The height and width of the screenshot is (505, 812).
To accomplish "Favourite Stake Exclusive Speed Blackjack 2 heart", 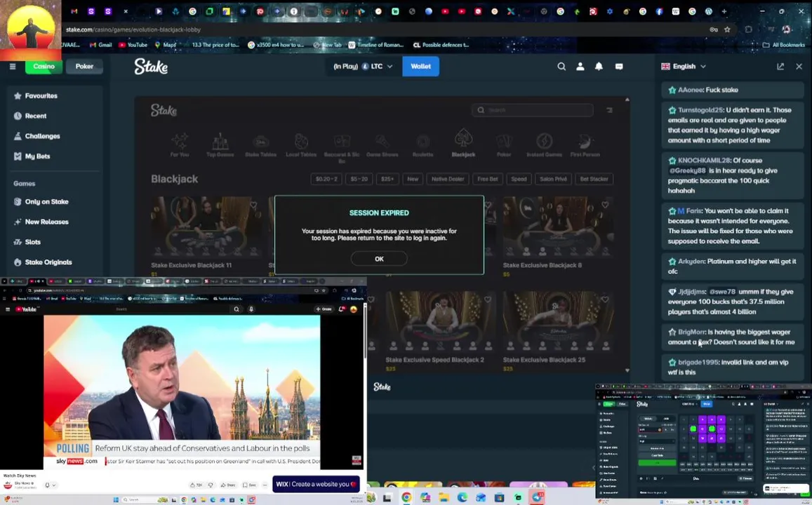I will [487, 299].
